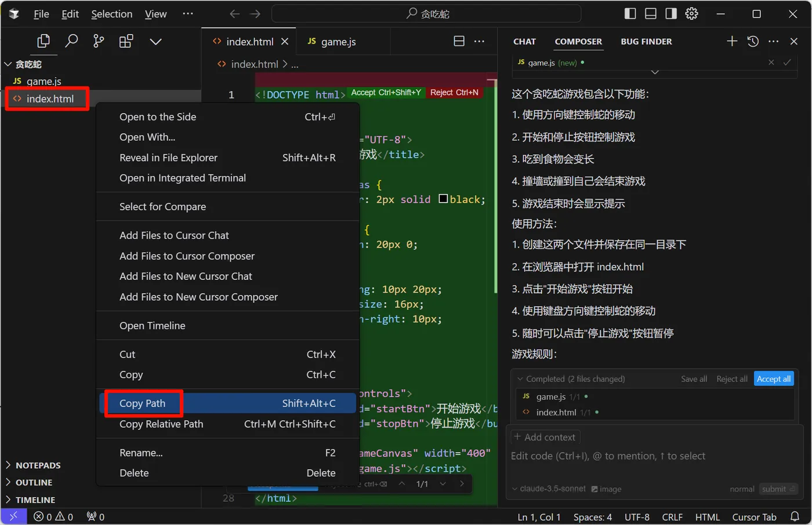Reject game.js (new) change with X
This screenshot has height=525, width=812.
click(771, 63)
